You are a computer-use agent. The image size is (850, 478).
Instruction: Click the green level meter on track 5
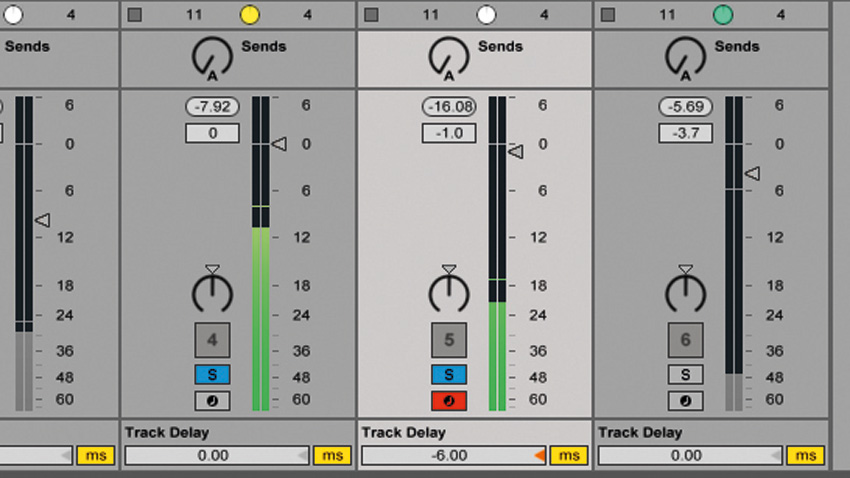click(497, 254)
